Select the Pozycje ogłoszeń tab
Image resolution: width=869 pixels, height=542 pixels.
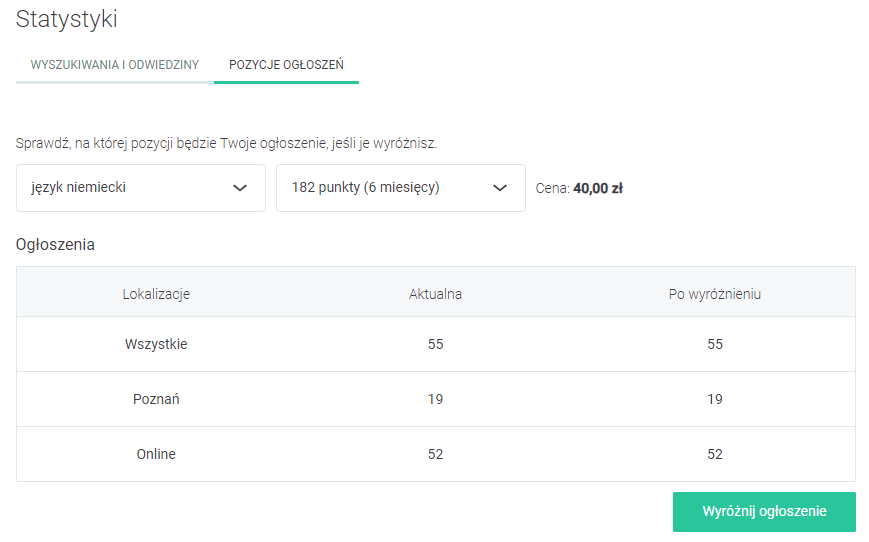coord(286,65)
